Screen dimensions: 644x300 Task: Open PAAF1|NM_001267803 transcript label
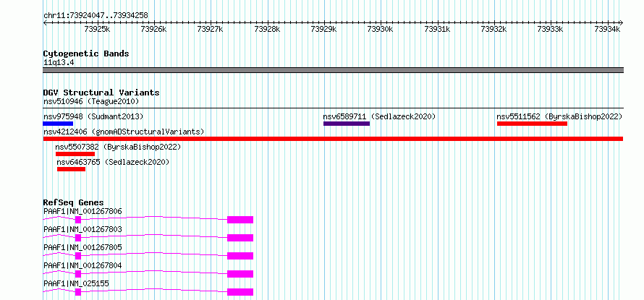tap(82, 229)
